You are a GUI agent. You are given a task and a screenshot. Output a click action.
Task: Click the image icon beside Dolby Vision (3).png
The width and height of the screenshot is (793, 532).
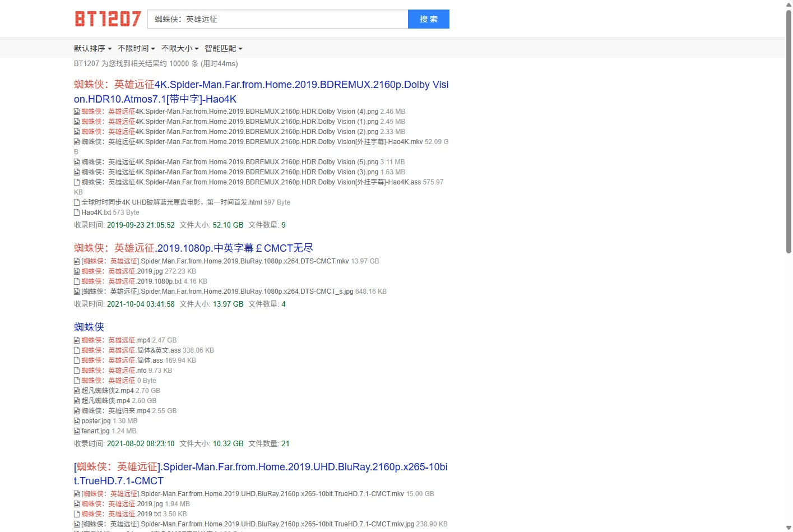(77, 172)
